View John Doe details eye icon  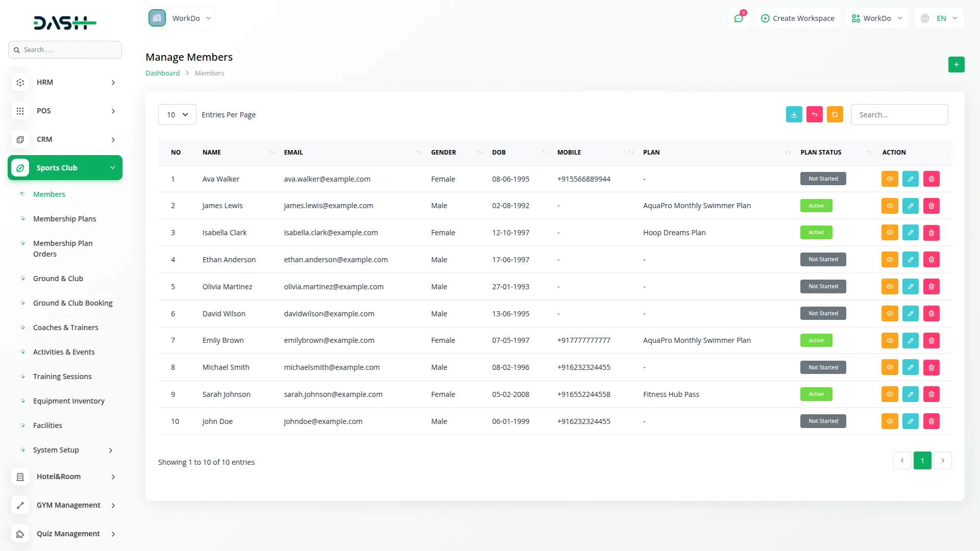(x=890, y=421)
